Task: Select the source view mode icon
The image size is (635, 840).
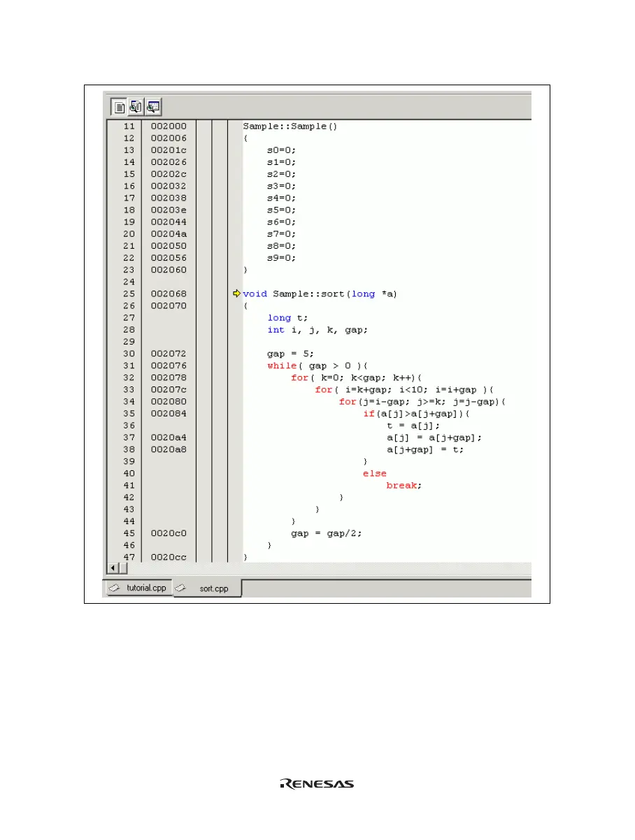Action: (119, 106)
